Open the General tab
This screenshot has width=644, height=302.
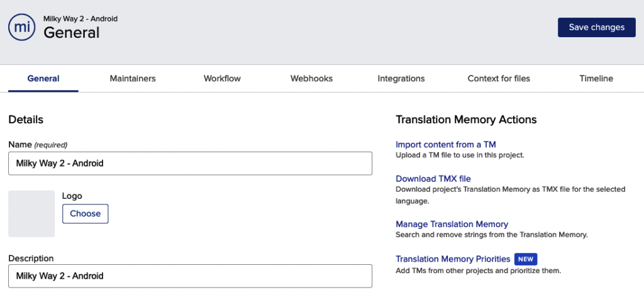click(43, 79)
